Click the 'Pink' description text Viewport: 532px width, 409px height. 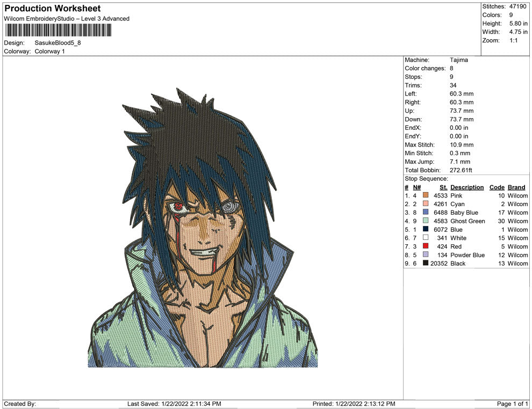(456, 195)
